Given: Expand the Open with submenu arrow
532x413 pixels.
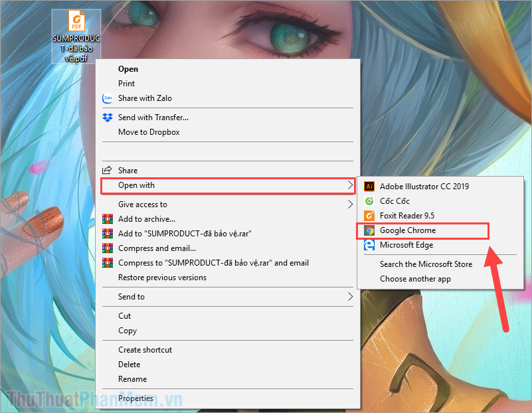Looking at the screenshot, I should (350, 185).
